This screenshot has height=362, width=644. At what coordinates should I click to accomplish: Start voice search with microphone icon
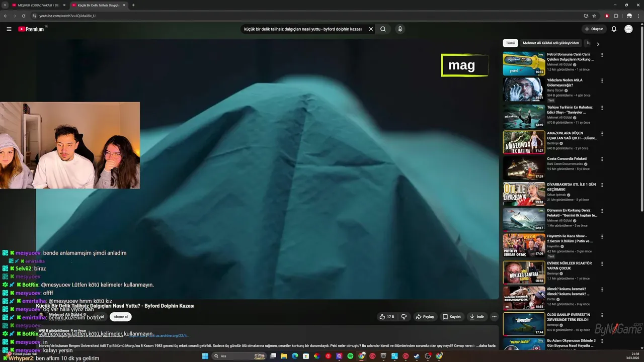[400, 29]
